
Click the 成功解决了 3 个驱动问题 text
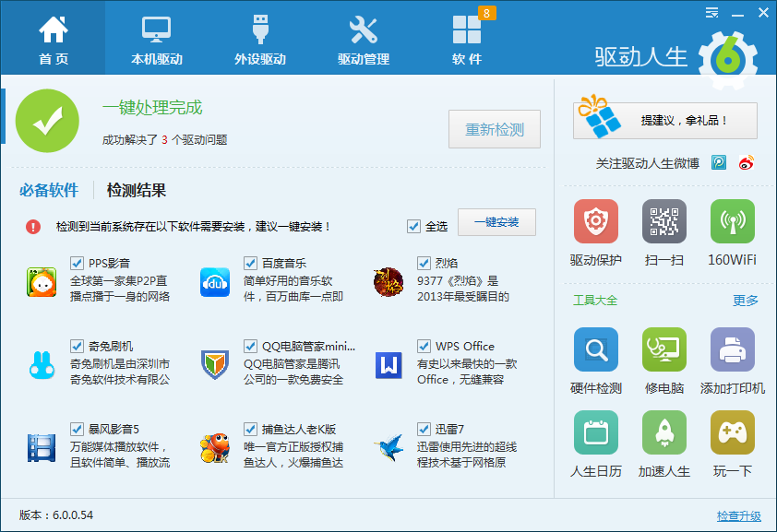click(164, 140)
